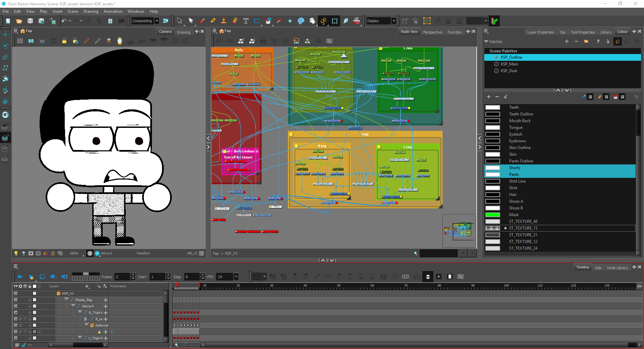The image size is (644, 349).
Task: Toggle sound playback speaker icon
Action: (53, 277)
